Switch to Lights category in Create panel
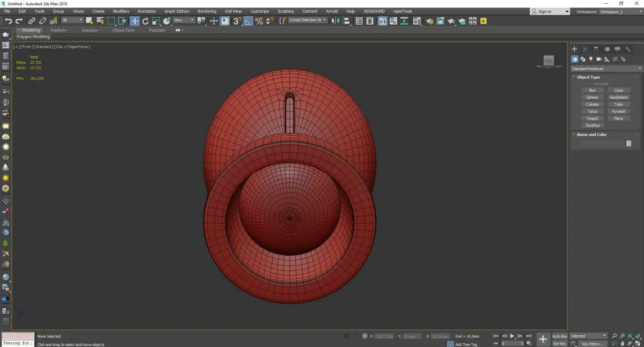The image size is (644, 347). click(x=591, y=59)
